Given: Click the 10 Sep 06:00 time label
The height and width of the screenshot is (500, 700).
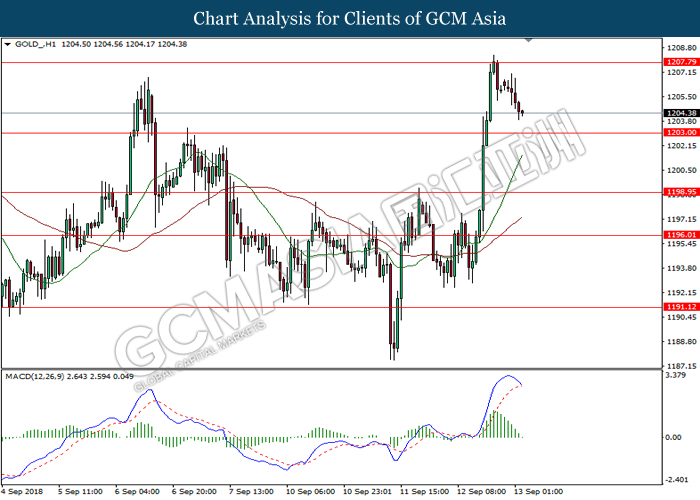Looking at the screenshot, I should click(310, 492).
